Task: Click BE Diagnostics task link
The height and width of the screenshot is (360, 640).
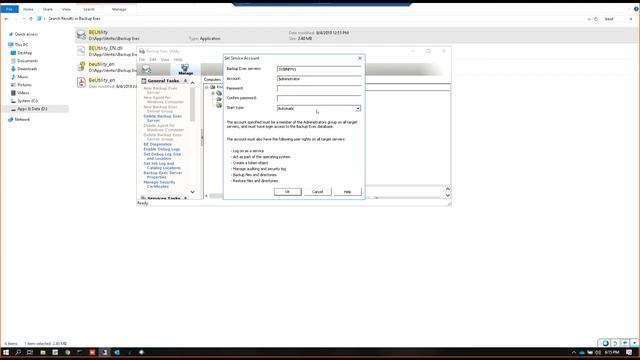Action: click(158, 144)
